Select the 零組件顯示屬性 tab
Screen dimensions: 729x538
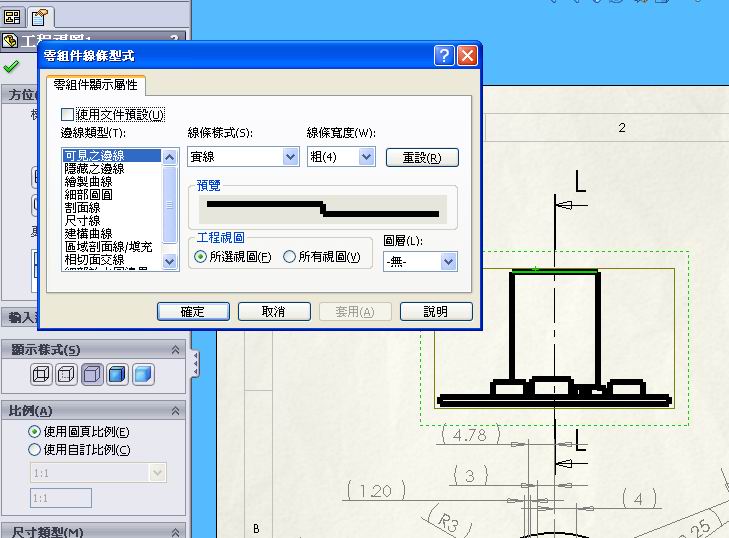96,85
